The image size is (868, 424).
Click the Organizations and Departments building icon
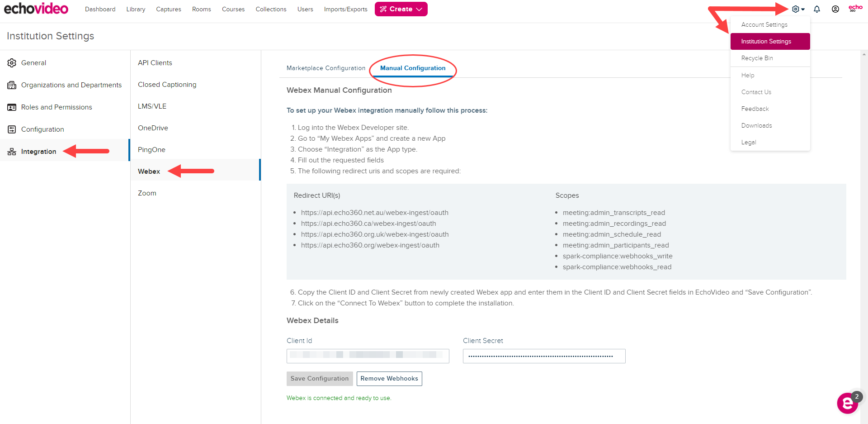[x=12, y=85]
